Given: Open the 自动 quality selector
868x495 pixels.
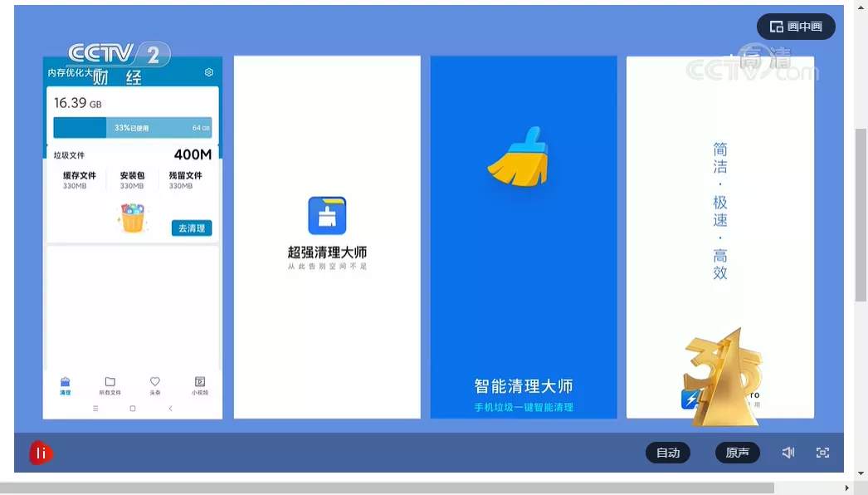Looking at the screenshot, I should 668,453.
